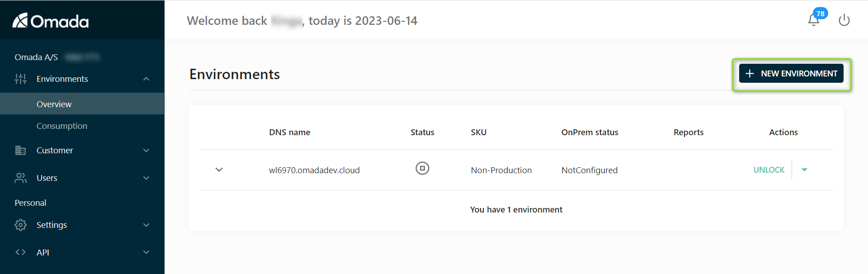868x274 pixels.
Task: Expand the Users menu chevron
Action: pyautogui.click(x=146, y=178)
